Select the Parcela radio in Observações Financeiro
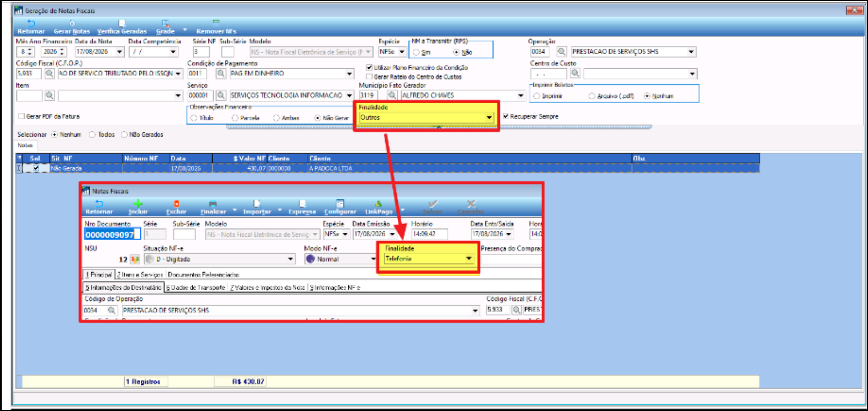This screenshot has width=868, height=411. (235, 118)
